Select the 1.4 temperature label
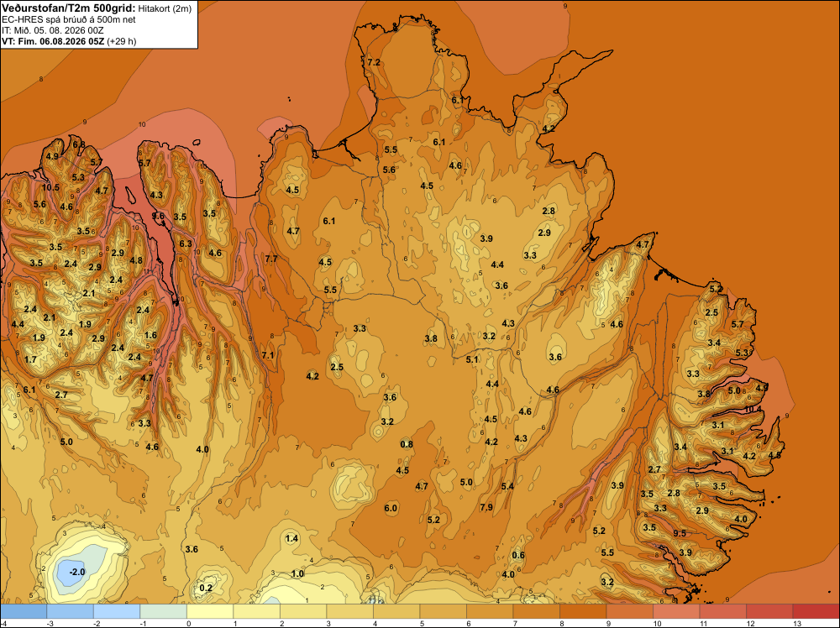Viewport: 840px width, 628px height. pyautogui.click(x=291, y=539)
